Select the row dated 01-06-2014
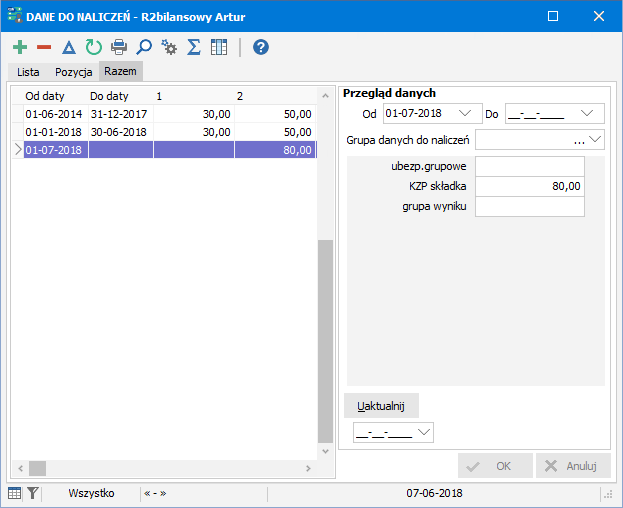Screen dimensions: 623x508 54,114
